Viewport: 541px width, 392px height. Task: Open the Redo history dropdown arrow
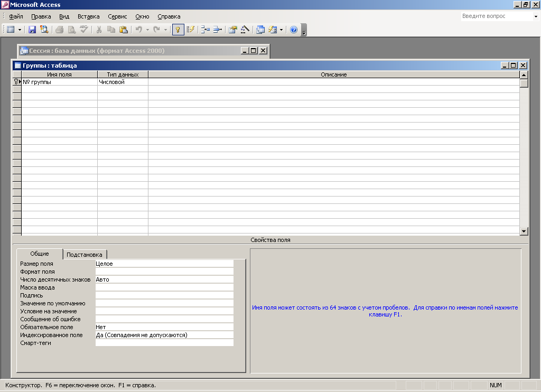[x=165, y=30]
